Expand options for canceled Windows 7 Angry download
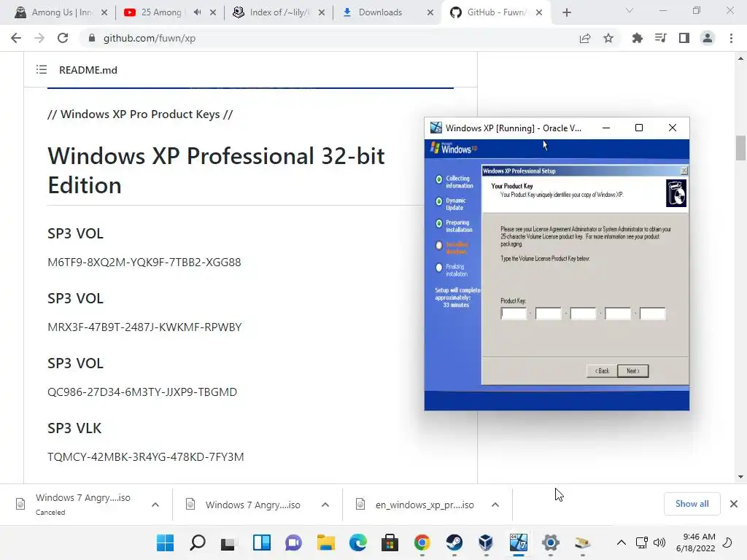 coord(155,505)
